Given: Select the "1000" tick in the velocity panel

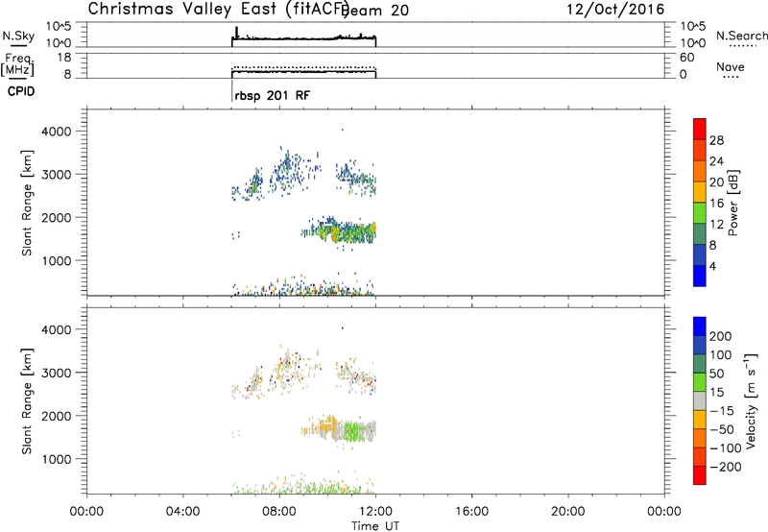Looking at the screenshot, I should pos(57,459).
